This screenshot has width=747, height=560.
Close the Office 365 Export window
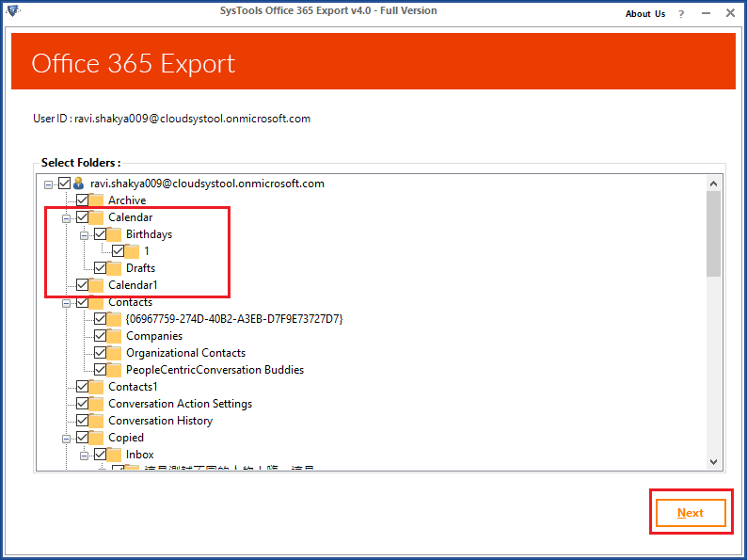(x=730, y=13)
